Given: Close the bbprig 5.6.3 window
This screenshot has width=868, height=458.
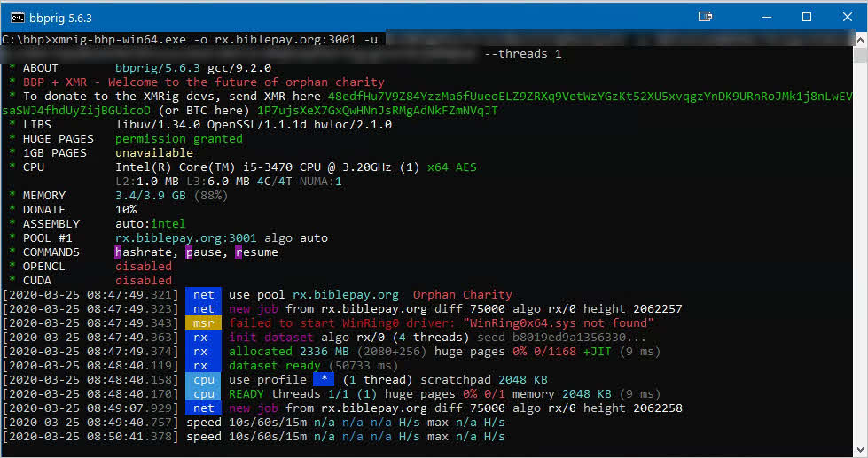Looking at the screenshot, I should pos(848,17).
